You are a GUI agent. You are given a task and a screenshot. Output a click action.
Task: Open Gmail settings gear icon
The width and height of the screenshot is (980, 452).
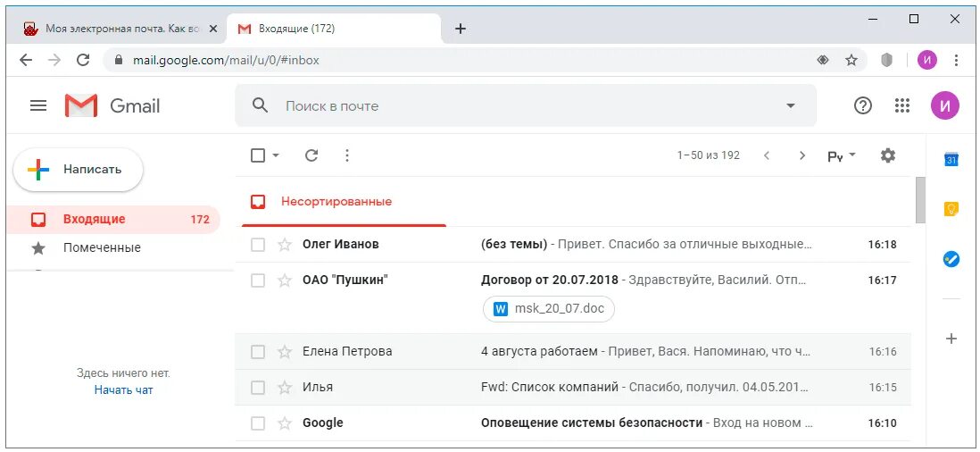pyautogui.click(x=887, y=155)
